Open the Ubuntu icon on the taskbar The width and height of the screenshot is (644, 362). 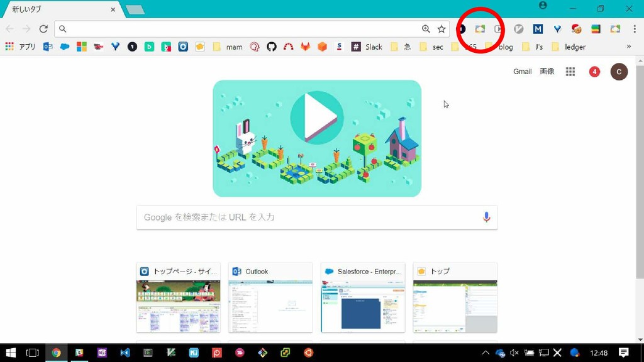pos(308,353)
